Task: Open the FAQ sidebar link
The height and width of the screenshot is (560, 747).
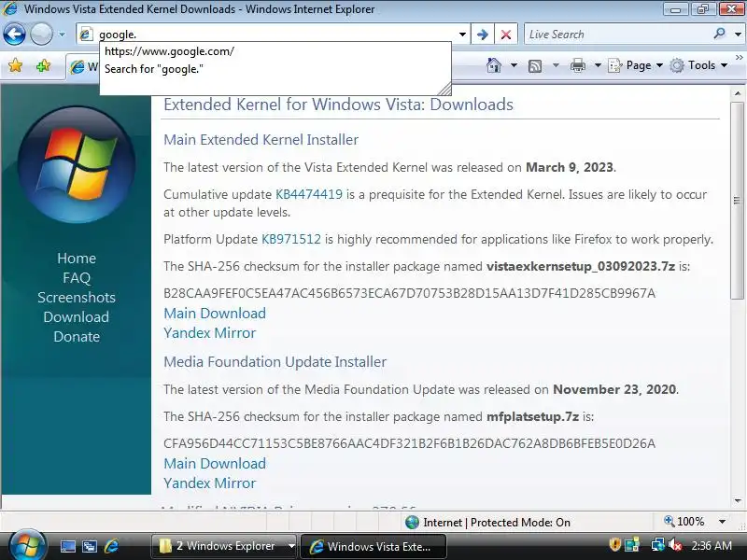Action: point(77,277)
